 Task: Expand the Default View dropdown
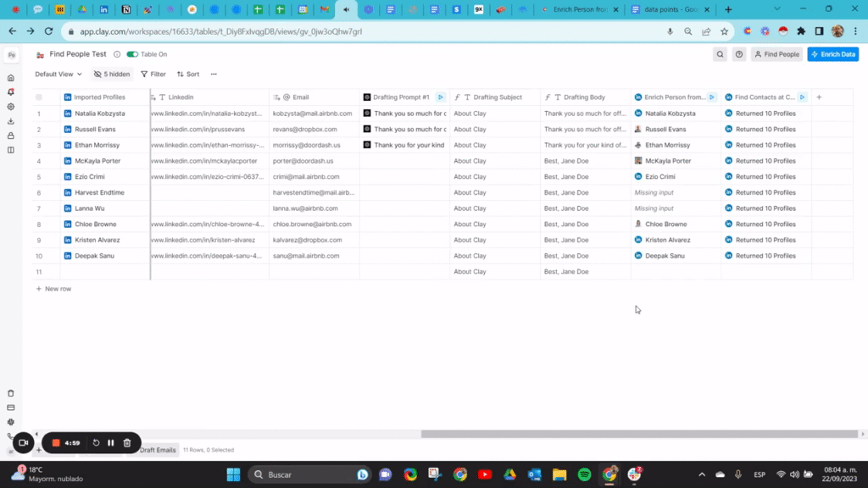[x=58, y=75]
